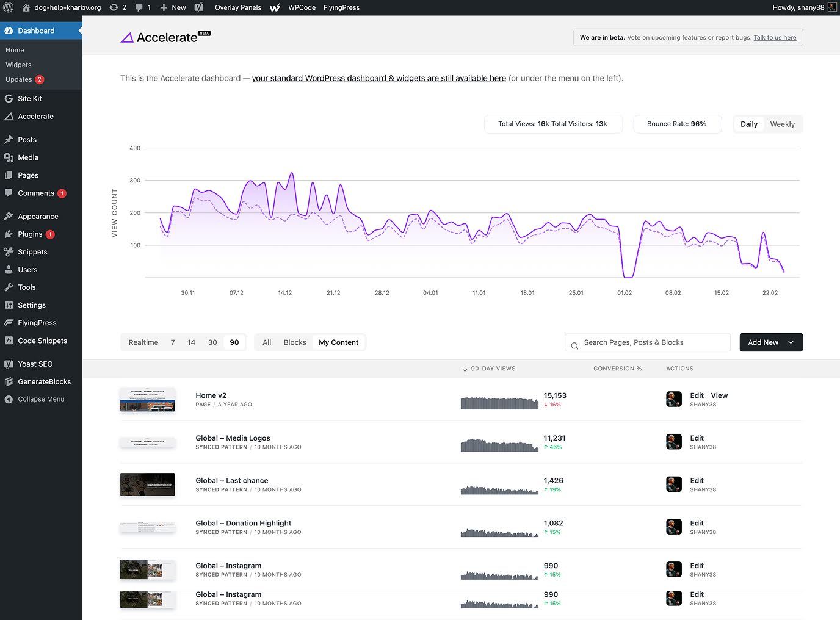Click the Talk to us here link
The image size is (840, 620).
click(775, 37)
